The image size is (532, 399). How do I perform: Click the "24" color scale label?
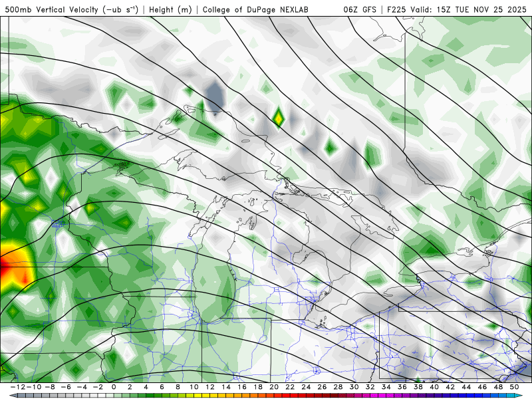pos(306,387)
